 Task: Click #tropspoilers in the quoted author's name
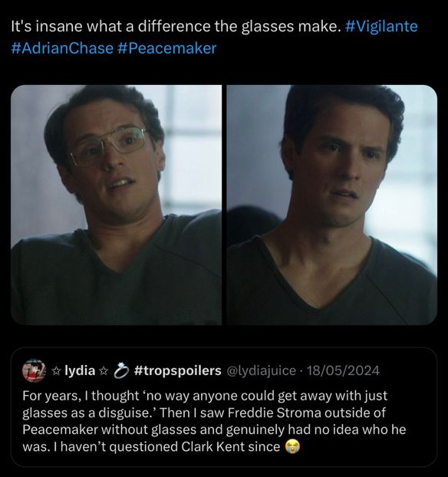[177, 370]
